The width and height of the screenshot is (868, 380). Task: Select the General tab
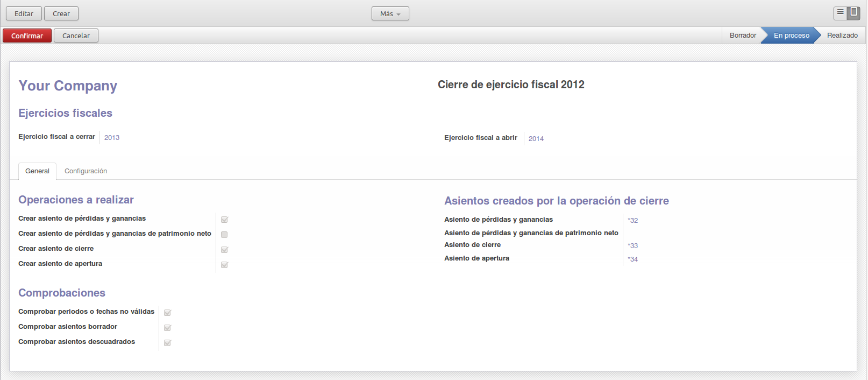click(37, 171)
